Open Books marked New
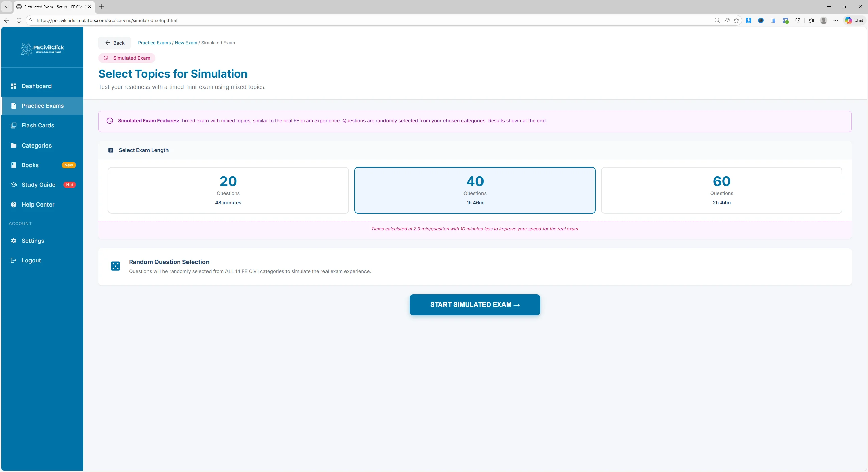868x472 pixels. click(30, 165)
